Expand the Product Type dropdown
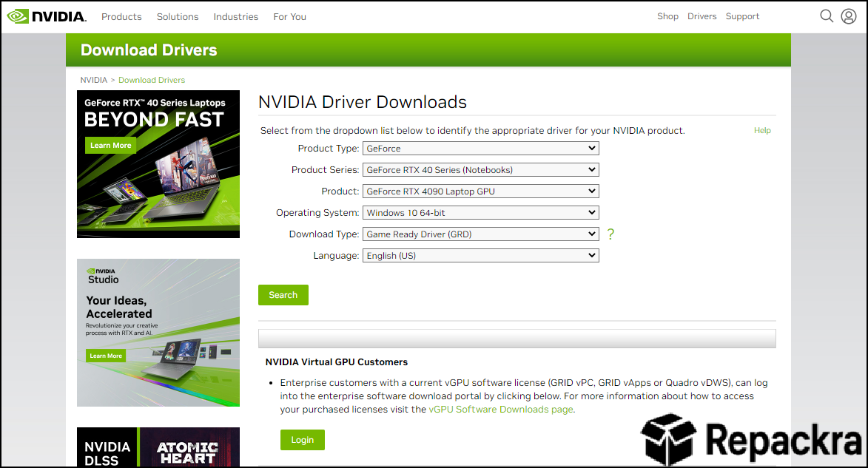 coord(480,149)
